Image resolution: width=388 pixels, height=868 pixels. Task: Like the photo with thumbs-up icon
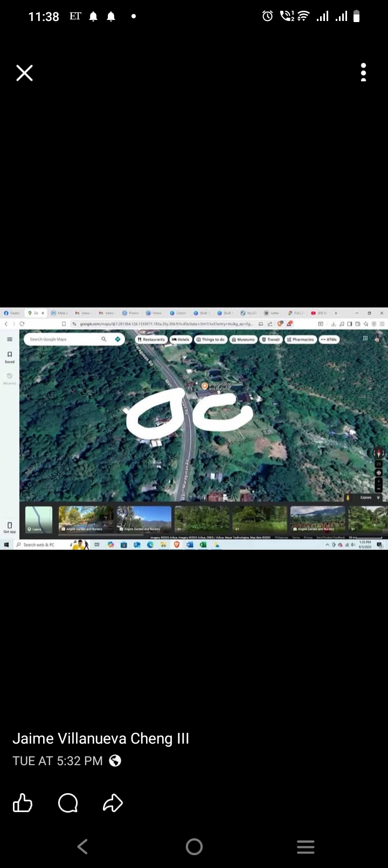[23, 803]
